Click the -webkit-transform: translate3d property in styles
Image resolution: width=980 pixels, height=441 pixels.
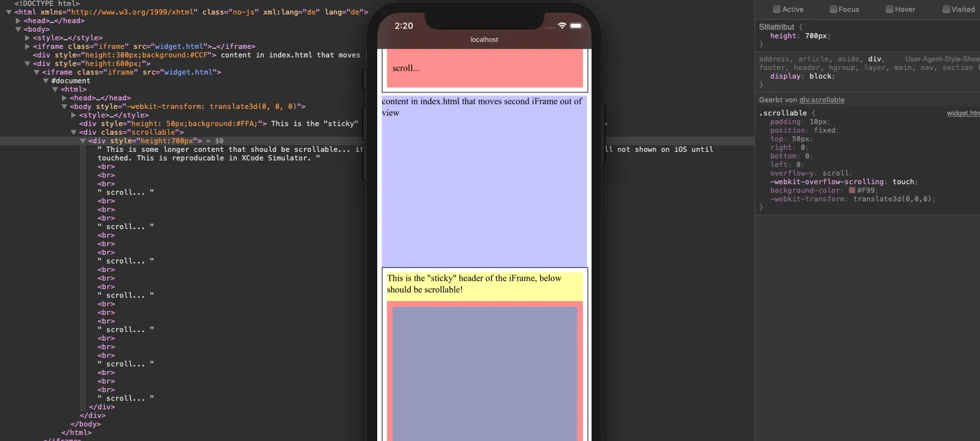tap(853, 199)
